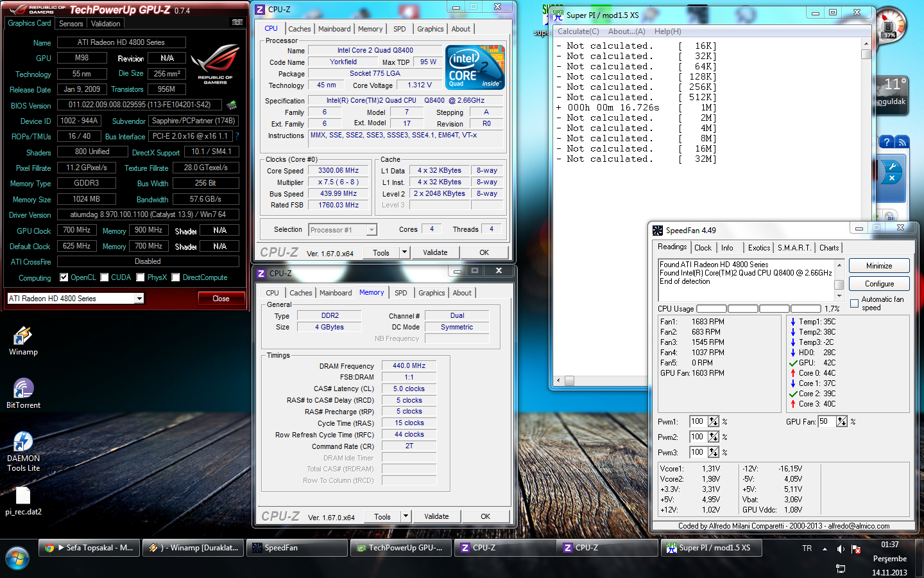The image size is (924, 578).
Task: Open the Calculate(C) menu in Super PI
Action: click(x=578, y=31)
